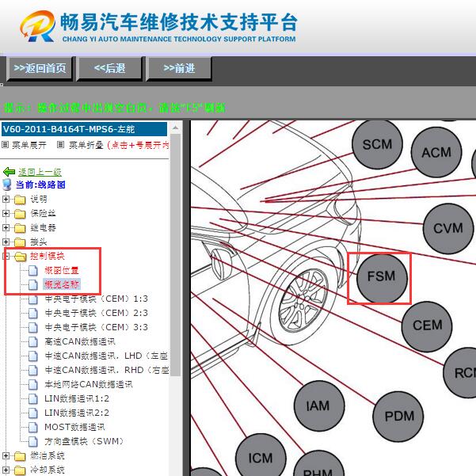Screen dimensions: 476x476
Task: Click document icon for 中央电子模块（CEM）1:3
Action: point(32,299)
